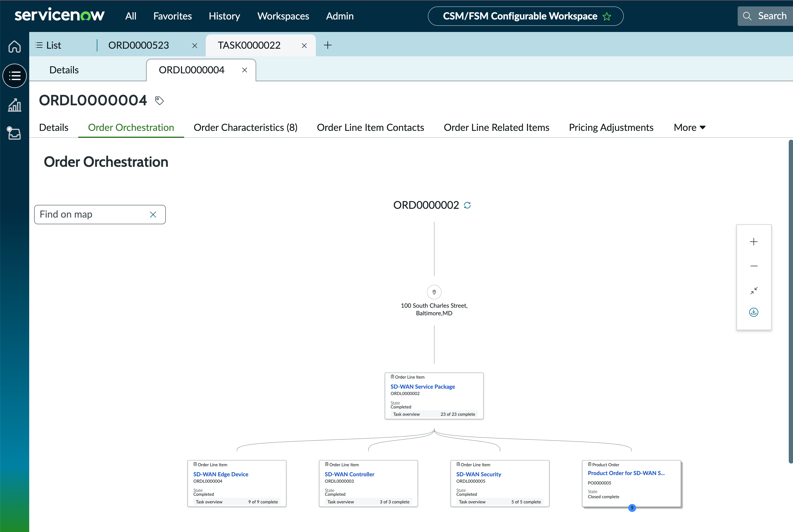Refresh the ORD0000002 orchestration map
793x532 pixels.
pyautogui.click(x=467, y=205)
